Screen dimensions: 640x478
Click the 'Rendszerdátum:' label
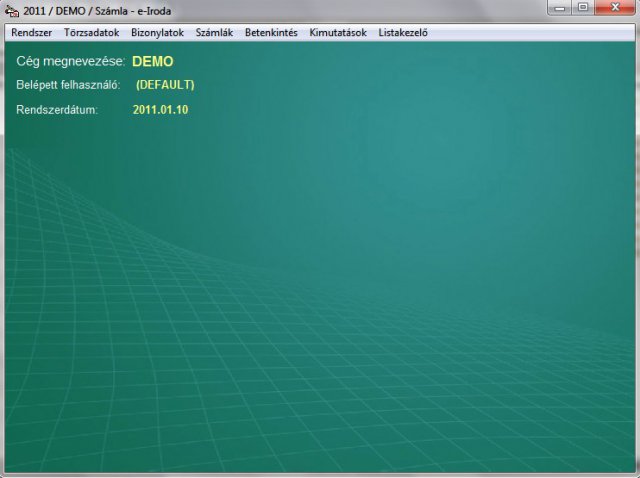click(57, 109)
